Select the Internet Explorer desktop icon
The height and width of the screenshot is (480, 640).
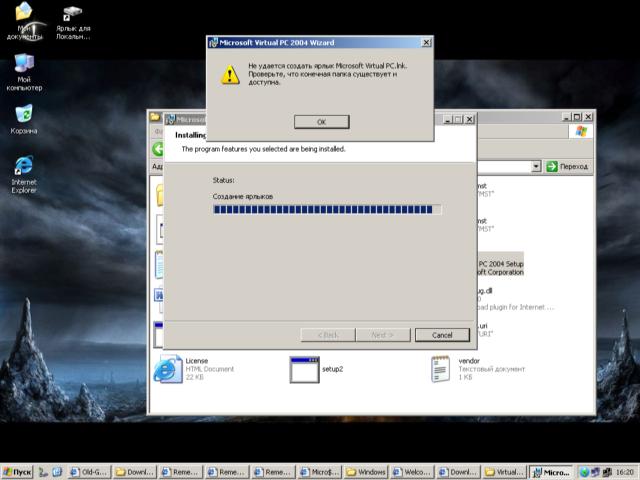(x=24, y=175)
